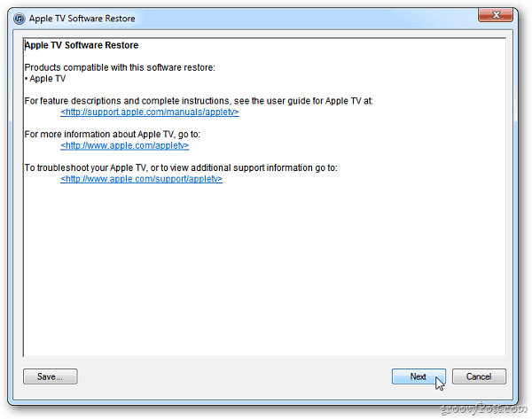The width and height of the screenshot is (532, 419).
Task: Click the bold 'Apple TV Software Restore' heading
Action: click(82, 45)
